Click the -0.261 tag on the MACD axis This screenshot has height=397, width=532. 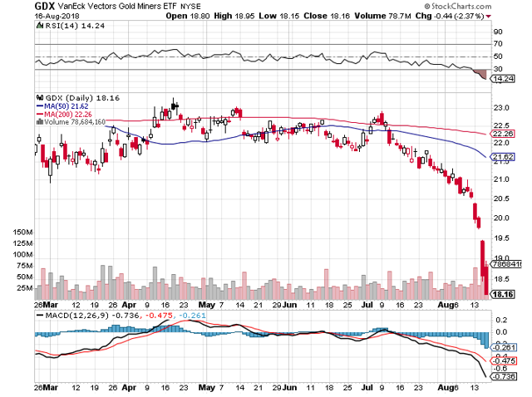(x=504, y=347)
